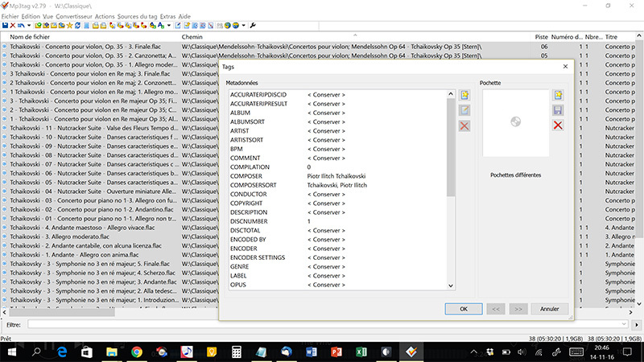Click the Save tag toolbar icon
The height and width of the screenshot is (362, 644).
(5, 26)
